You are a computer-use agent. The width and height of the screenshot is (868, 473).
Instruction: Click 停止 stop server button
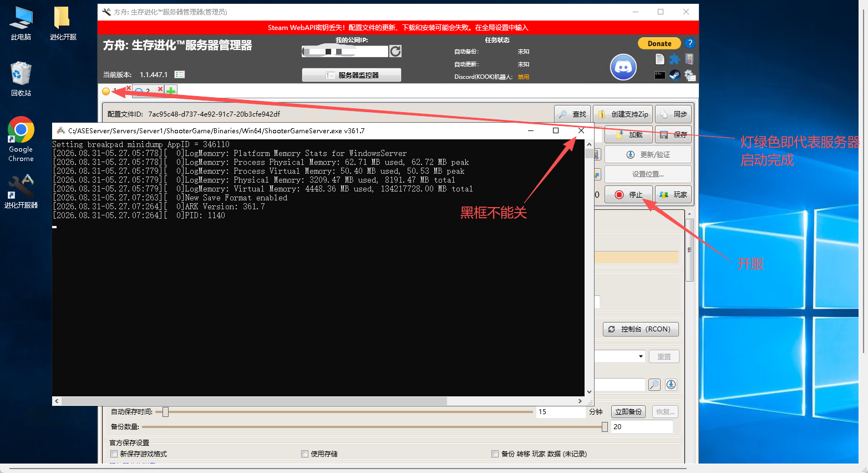(x=628, y=195)
